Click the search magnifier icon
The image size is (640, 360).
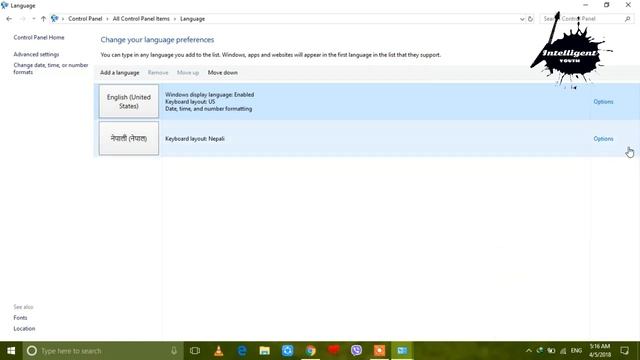628,19
